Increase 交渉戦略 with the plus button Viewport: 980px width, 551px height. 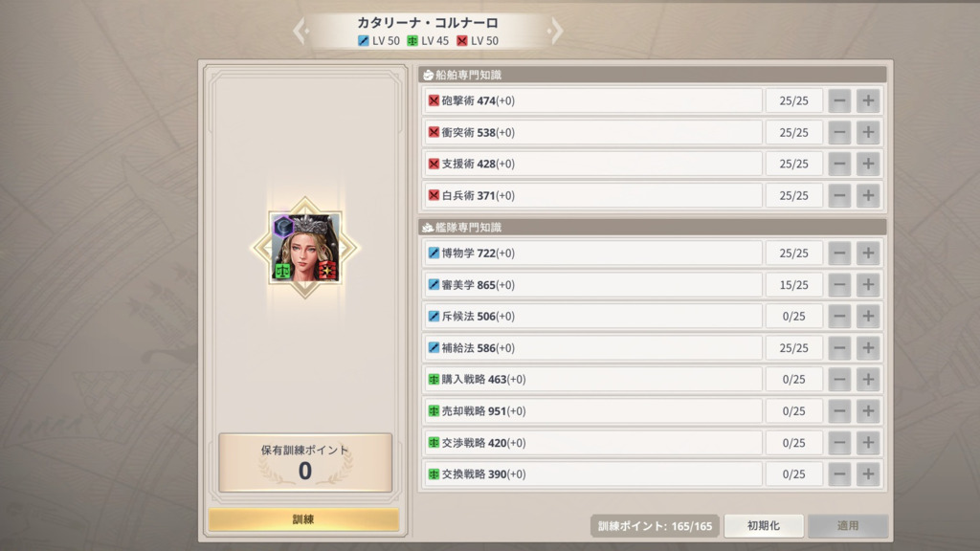click(x=868, y=442)
